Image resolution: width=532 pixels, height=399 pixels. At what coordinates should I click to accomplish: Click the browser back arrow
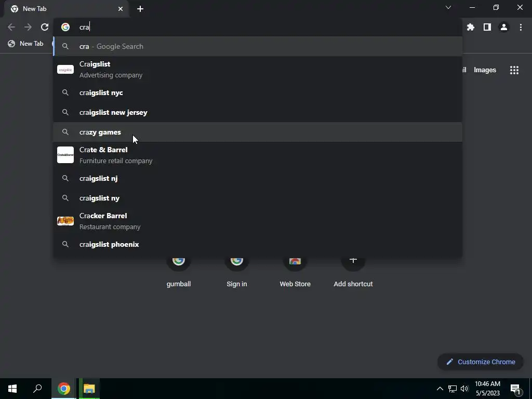point(11,27)
